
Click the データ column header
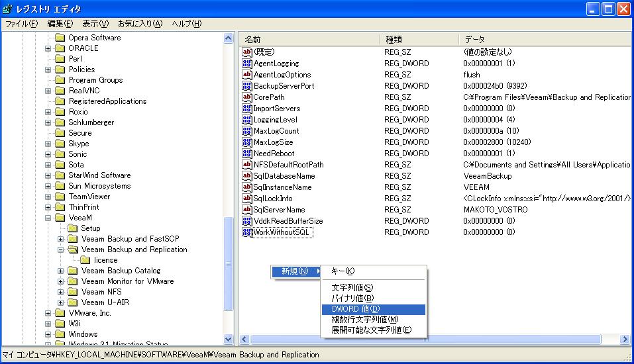[545, 40]
